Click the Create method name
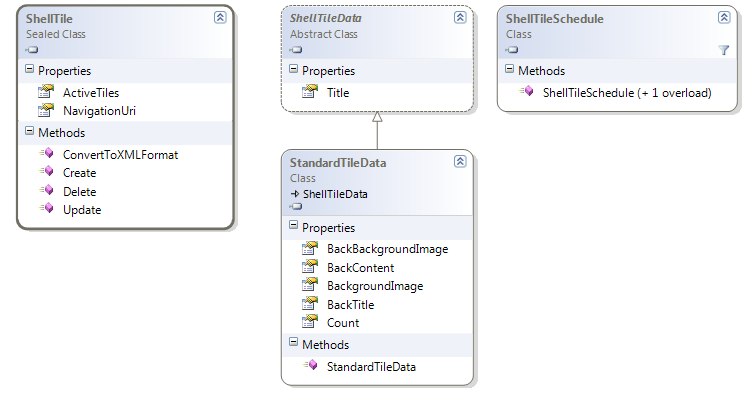 [80, 173]
